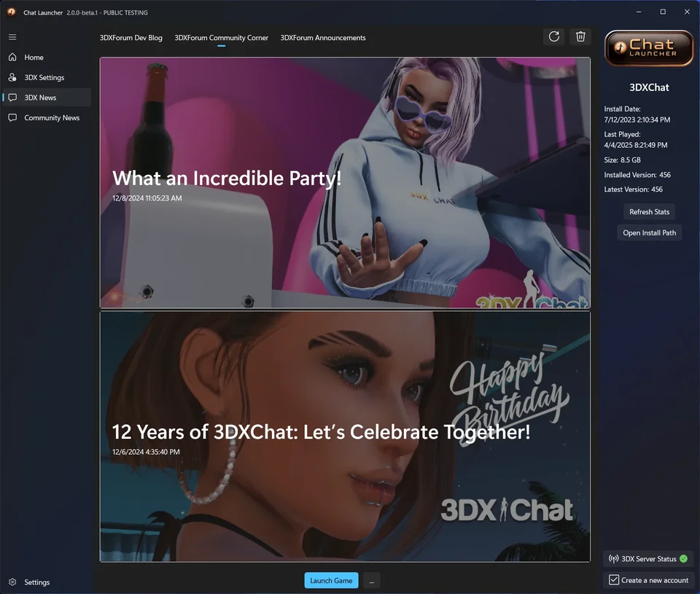700x594 pixels.
Task: Click the trash can icon
Action: [x=580, y=36]
